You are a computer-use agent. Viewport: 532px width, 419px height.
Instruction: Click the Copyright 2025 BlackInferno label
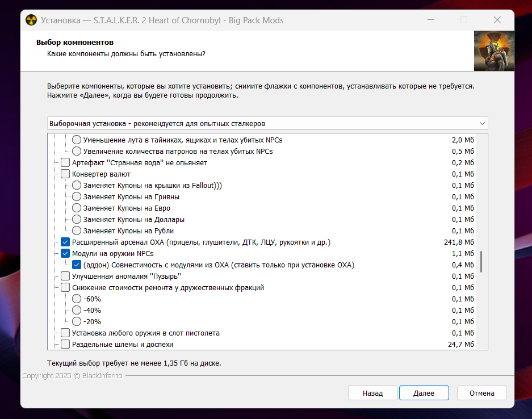click(72, 376)
